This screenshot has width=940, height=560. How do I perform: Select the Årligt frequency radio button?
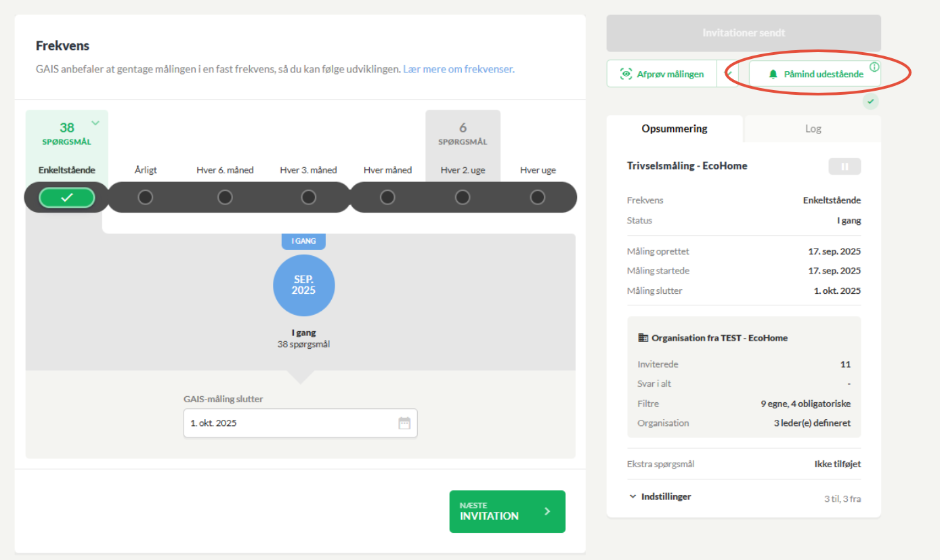(145, 198)
